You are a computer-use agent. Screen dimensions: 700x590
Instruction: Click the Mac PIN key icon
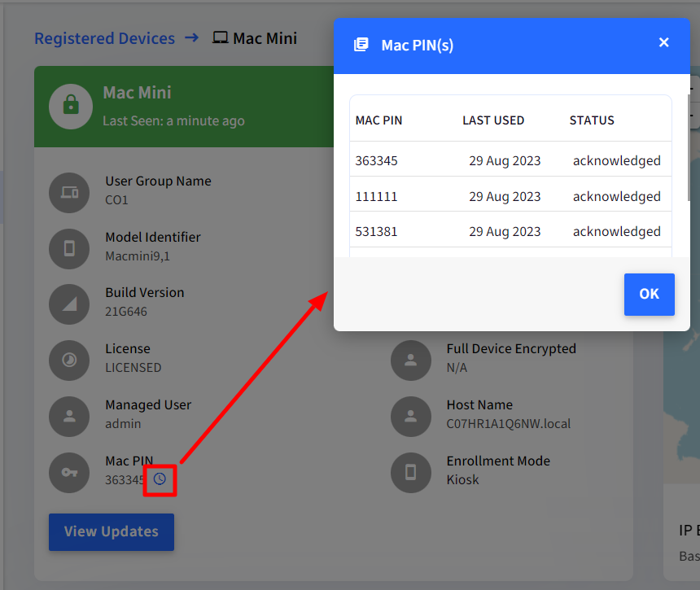[x=69, y=473]
